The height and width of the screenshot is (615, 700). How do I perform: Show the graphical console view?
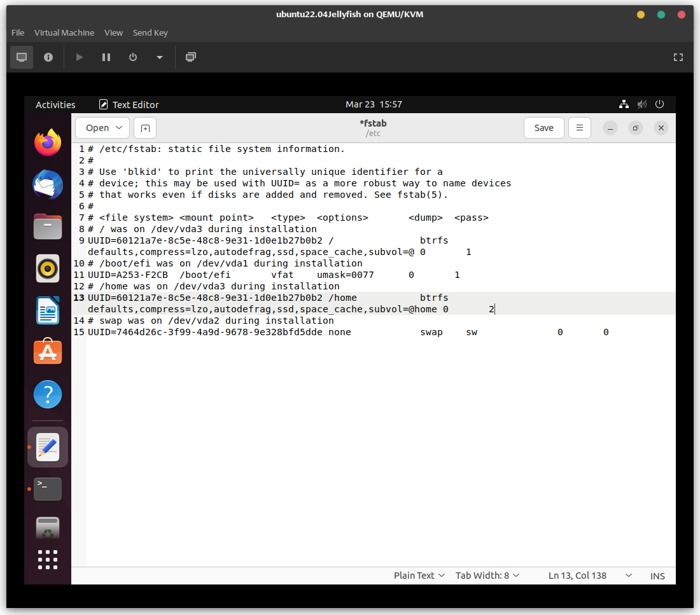pyautogui.click(x=22, y=57)
